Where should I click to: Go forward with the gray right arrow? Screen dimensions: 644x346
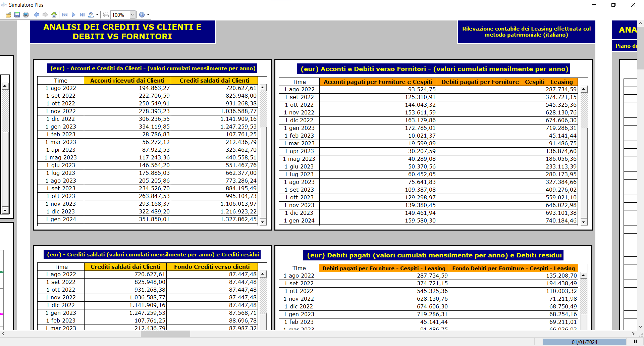pyautogui.click(x=45, y=15)
